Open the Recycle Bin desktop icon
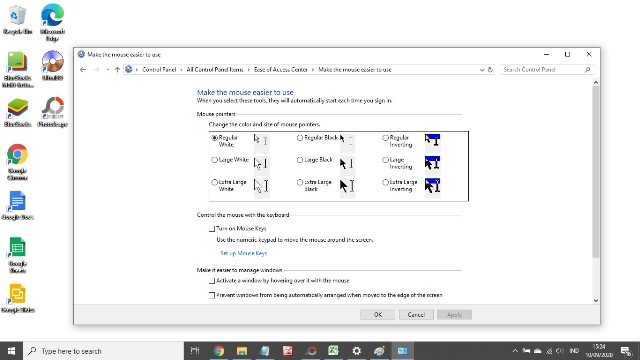 17,20
